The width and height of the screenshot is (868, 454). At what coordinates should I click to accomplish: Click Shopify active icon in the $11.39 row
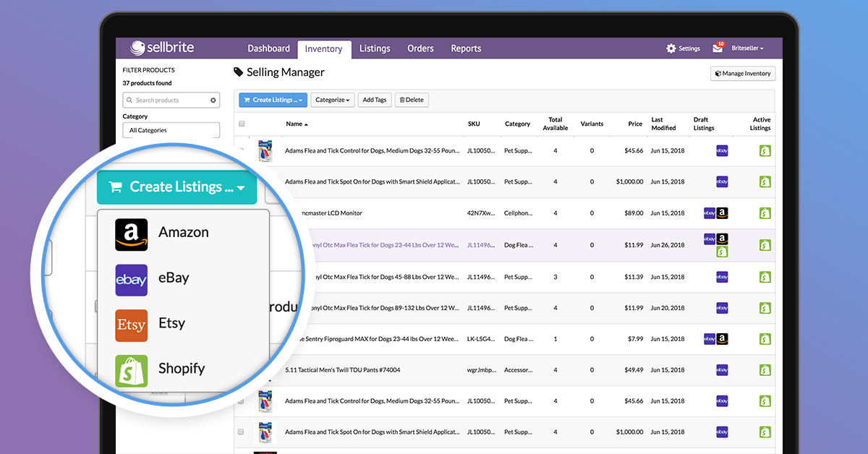[x=765, y=277]
